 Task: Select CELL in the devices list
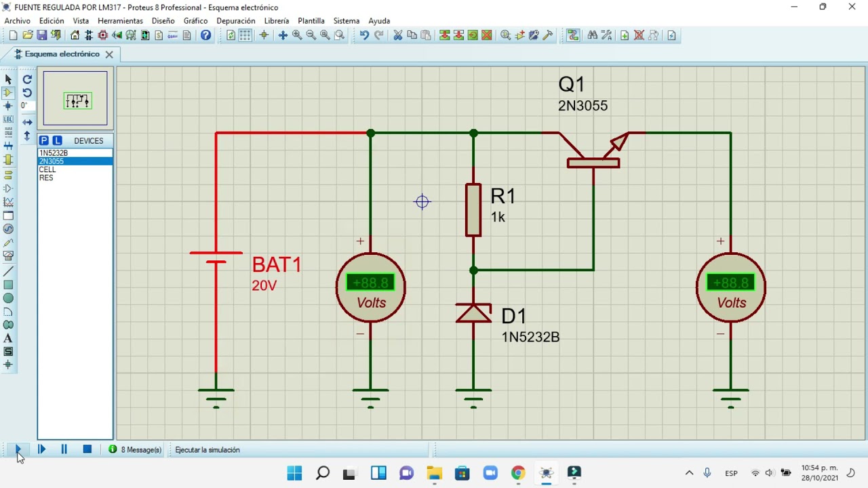coord(75,169)
